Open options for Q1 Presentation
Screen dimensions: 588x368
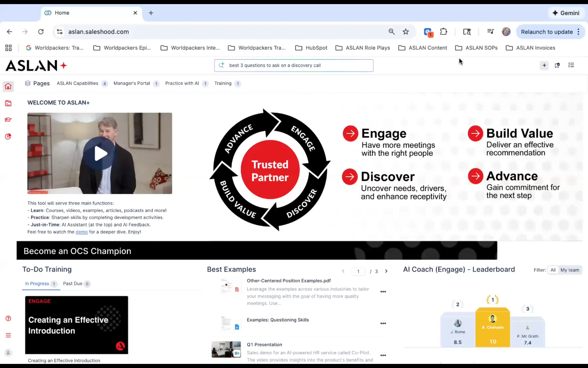(x=383, y=355)
